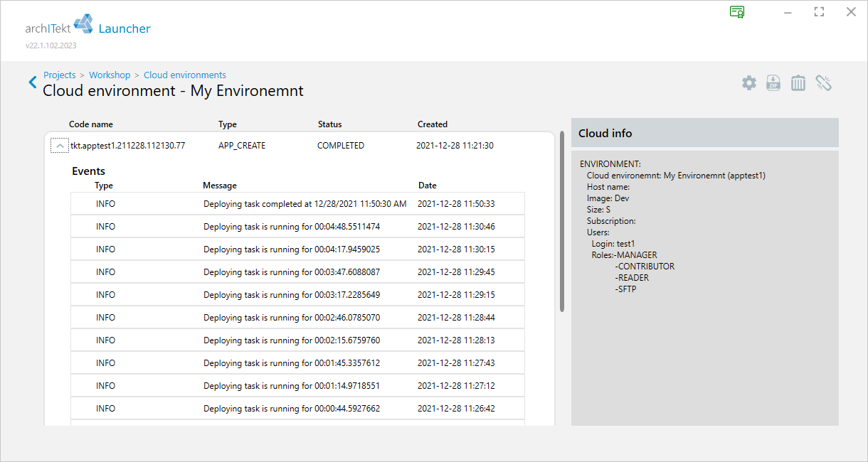The width and height of the screenshot is (868, 462).
Task: Delete the cloud environment with trash icon
Action: pyautogui.click(x=798, y=83)
